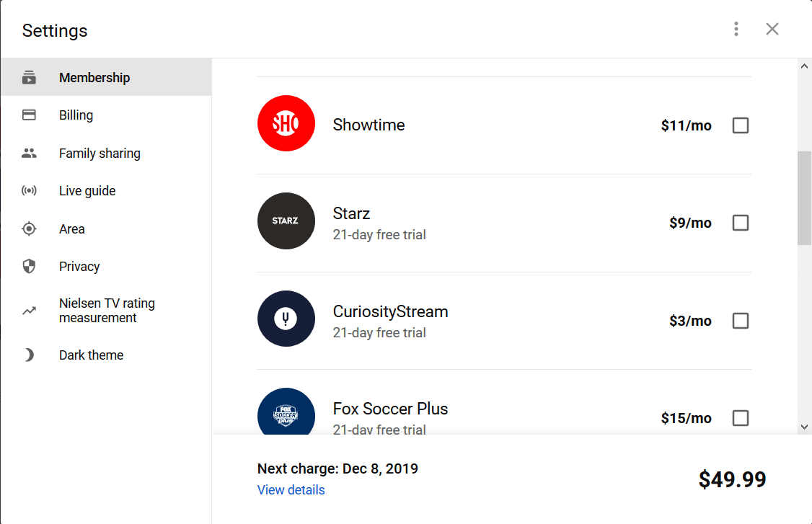Click the Privacy shield icon
This screenshot has width=812, height=524.
coord(29,266)
